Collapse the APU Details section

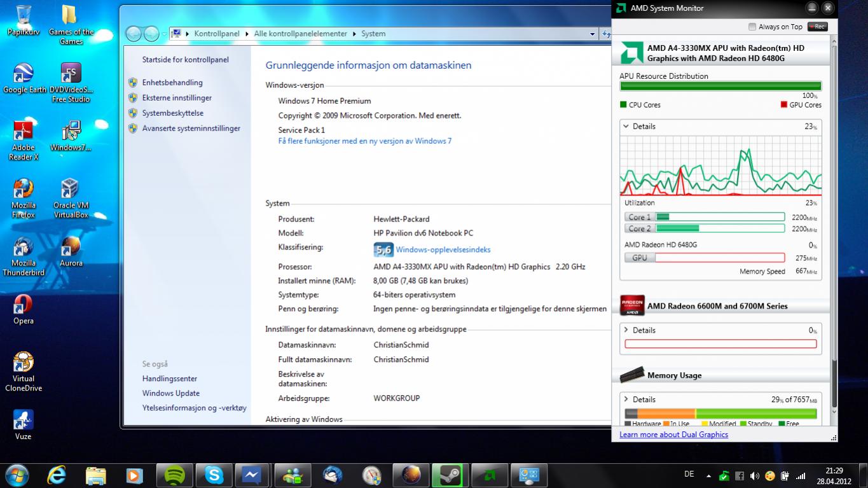[626, 127]
